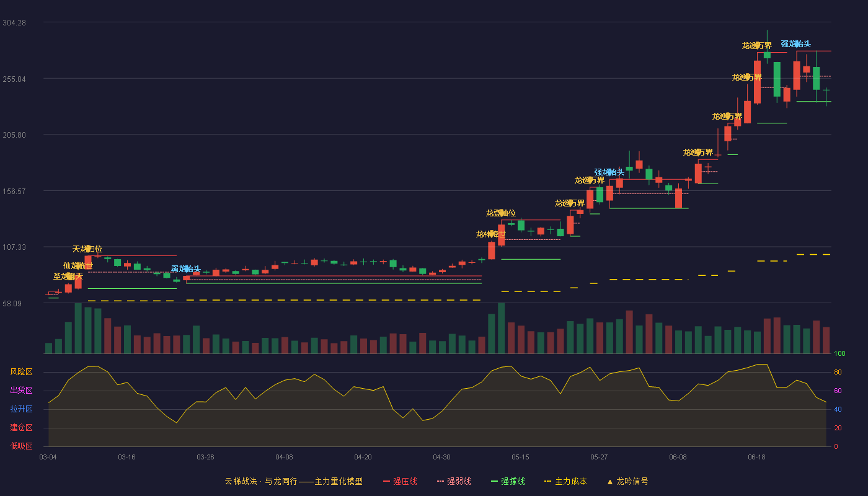Screen dimensions: 868x496
Task: Click the 低吸区 zone label
Action: (x=21, y=446)
